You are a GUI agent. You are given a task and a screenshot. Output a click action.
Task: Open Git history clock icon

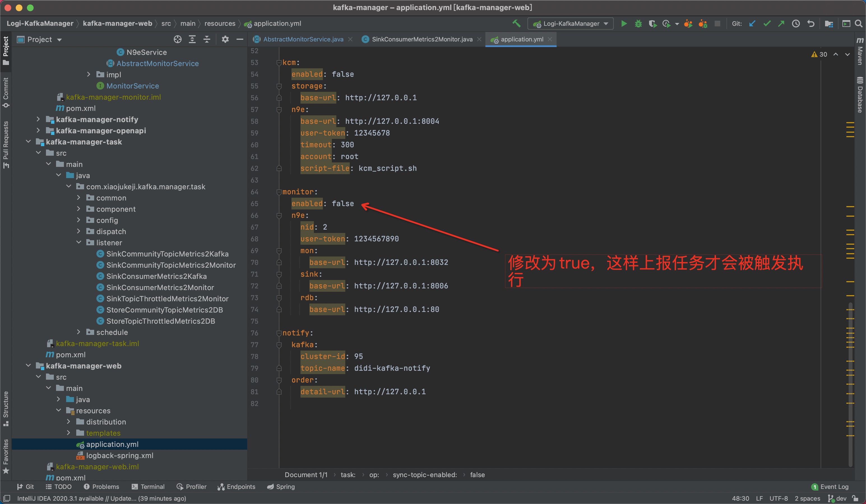pos(796,24)
